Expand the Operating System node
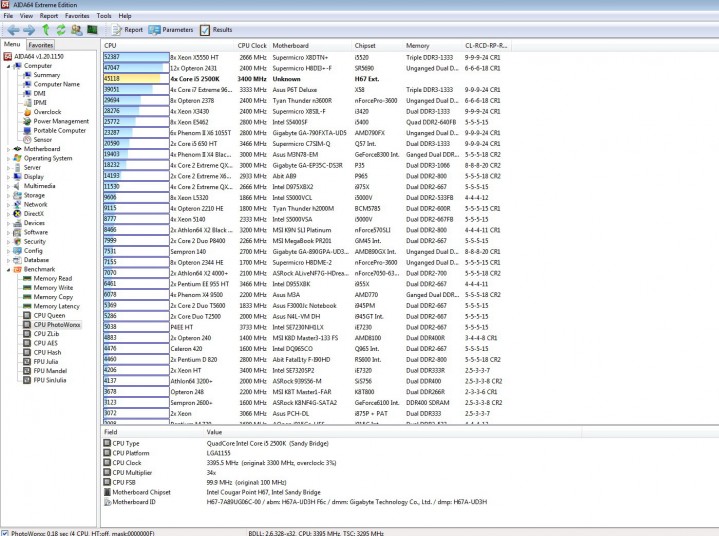The width and height of the screenshot is (719, 536). tap(8, 158)
